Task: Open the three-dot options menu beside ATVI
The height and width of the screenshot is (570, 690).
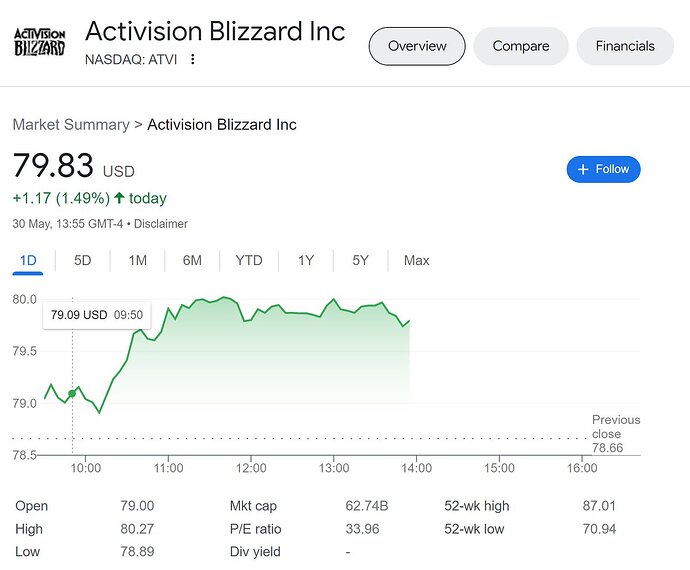Action: [x=192, y=59]
